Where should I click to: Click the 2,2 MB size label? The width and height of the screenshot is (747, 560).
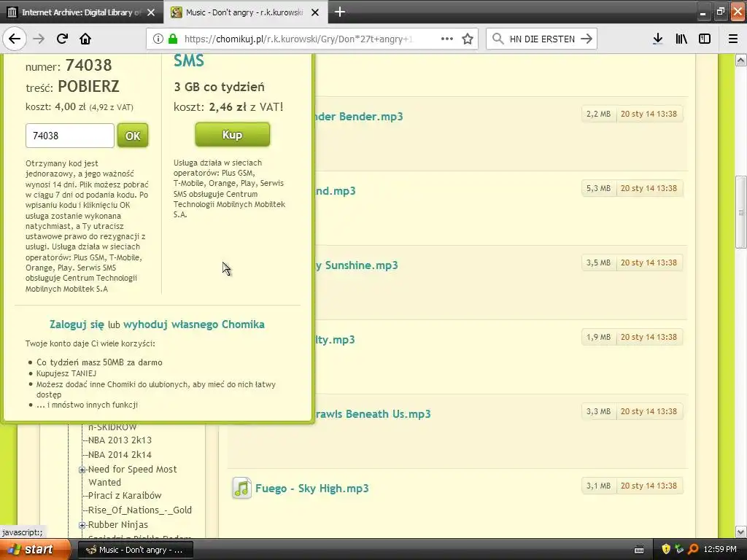pyautogui.click(x=598, y=114)
